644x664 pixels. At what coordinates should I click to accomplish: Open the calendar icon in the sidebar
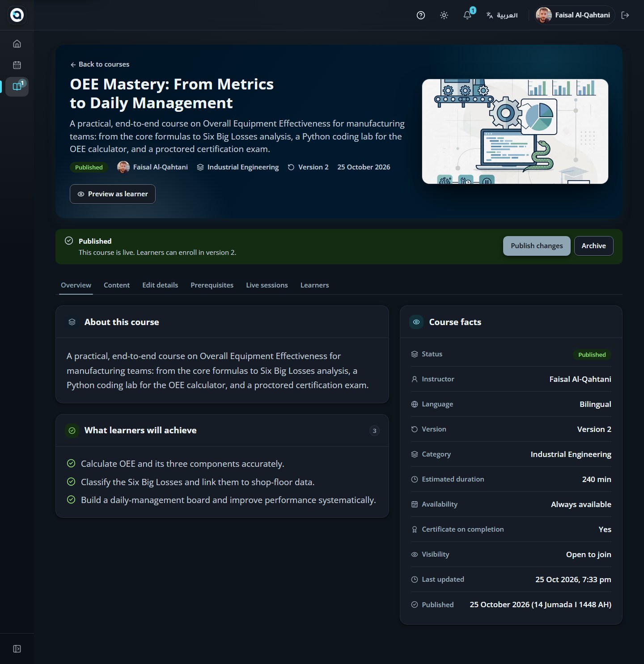[x=17, y=65]
